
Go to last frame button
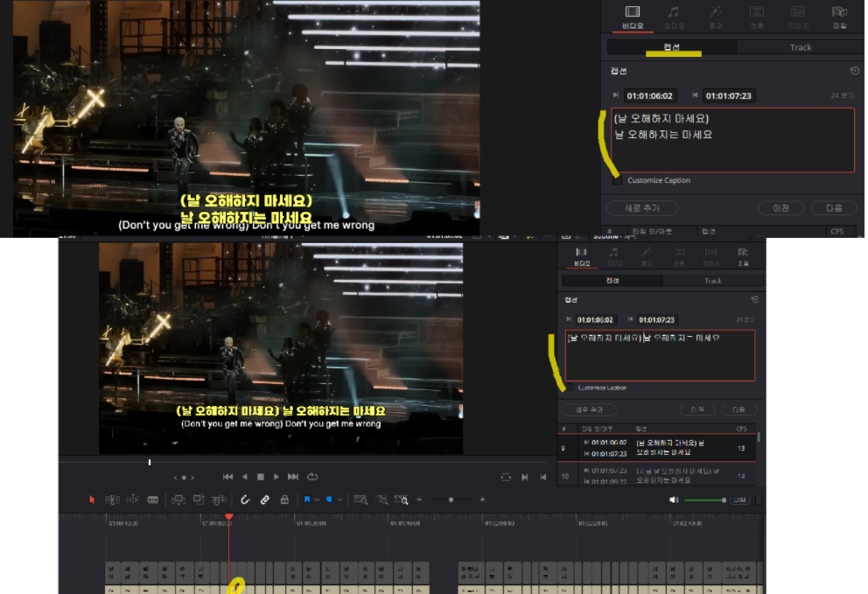(293, 477)
